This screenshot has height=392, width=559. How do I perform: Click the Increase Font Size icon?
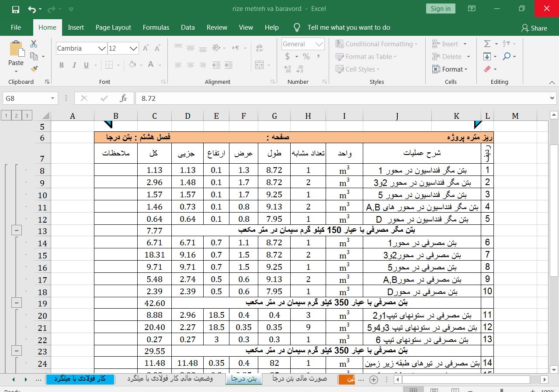146,48
